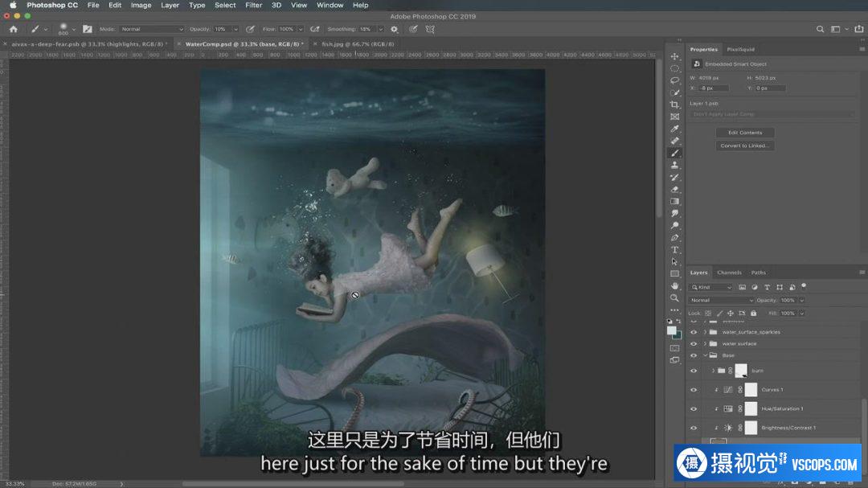Select the History Brush tool

(674, 177)
